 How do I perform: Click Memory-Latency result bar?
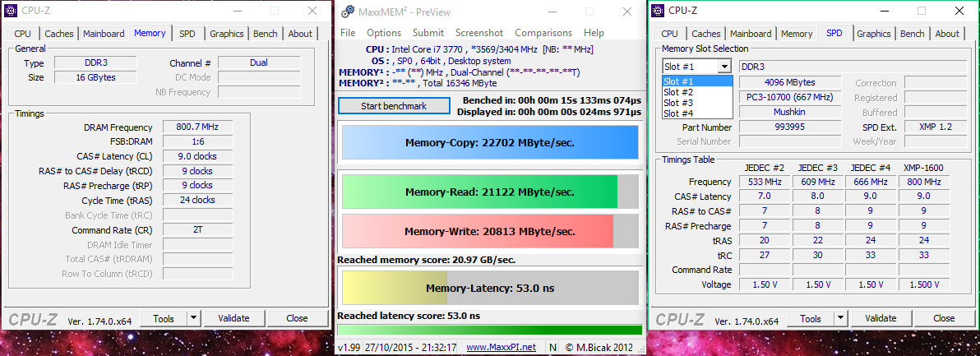pyautogui.click(x=489, y=288)
